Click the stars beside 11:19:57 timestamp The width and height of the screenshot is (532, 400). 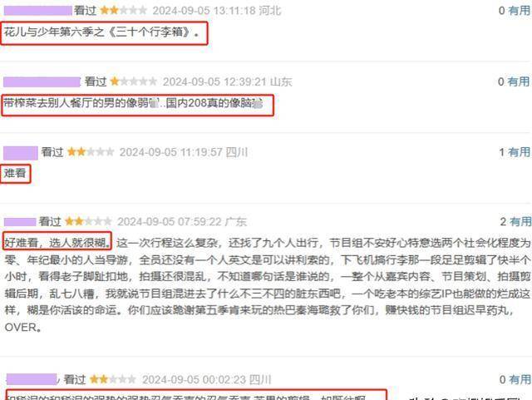click(91, 152)
